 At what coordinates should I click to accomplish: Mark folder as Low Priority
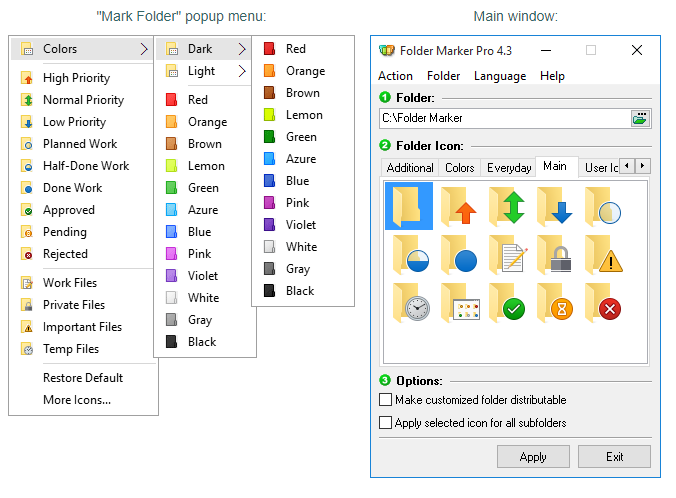82,122
